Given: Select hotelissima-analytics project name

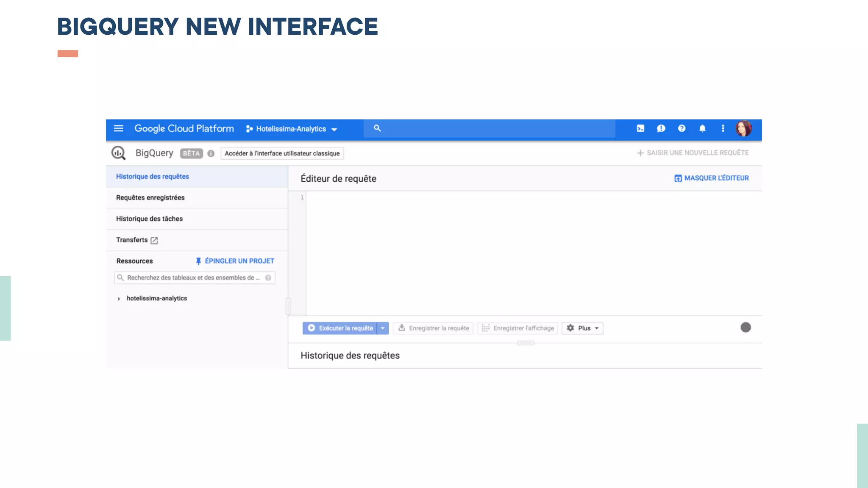Looking at the screenshot, I should [x=157, y=298].
